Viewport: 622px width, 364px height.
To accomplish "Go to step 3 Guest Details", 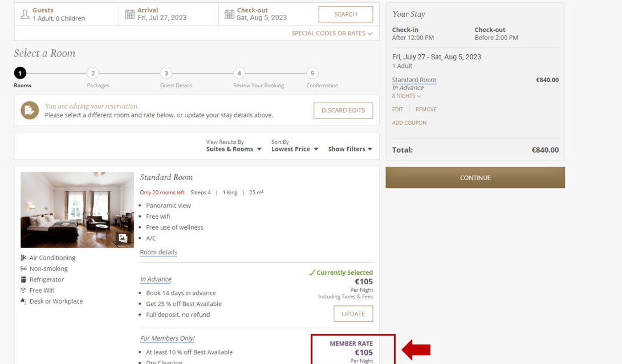I will point(166,73).
